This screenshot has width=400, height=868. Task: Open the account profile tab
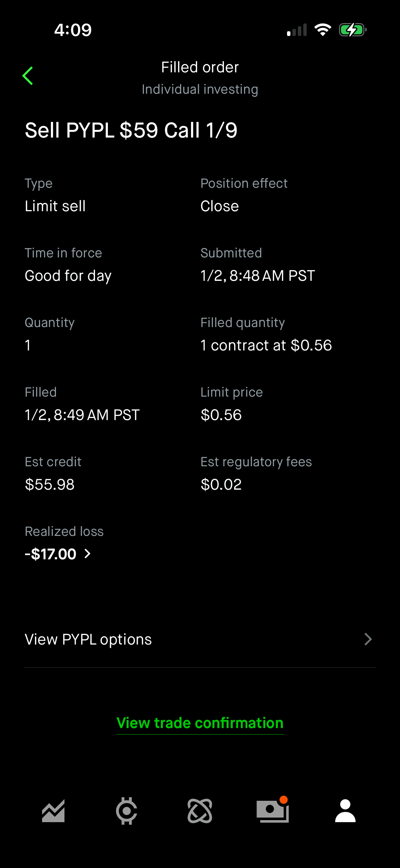coord(345,811)
